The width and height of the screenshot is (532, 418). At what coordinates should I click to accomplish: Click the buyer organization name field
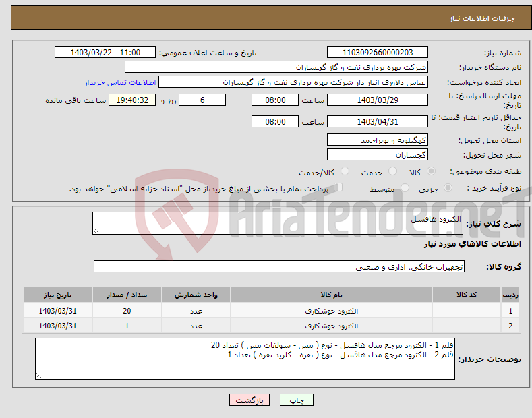[x=276, y=67]
